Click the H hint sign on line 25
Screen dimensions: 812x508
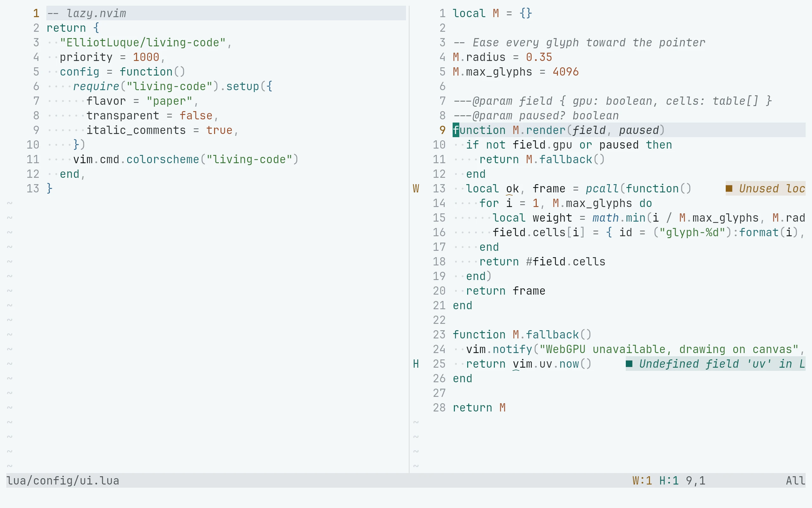(416, 364)
